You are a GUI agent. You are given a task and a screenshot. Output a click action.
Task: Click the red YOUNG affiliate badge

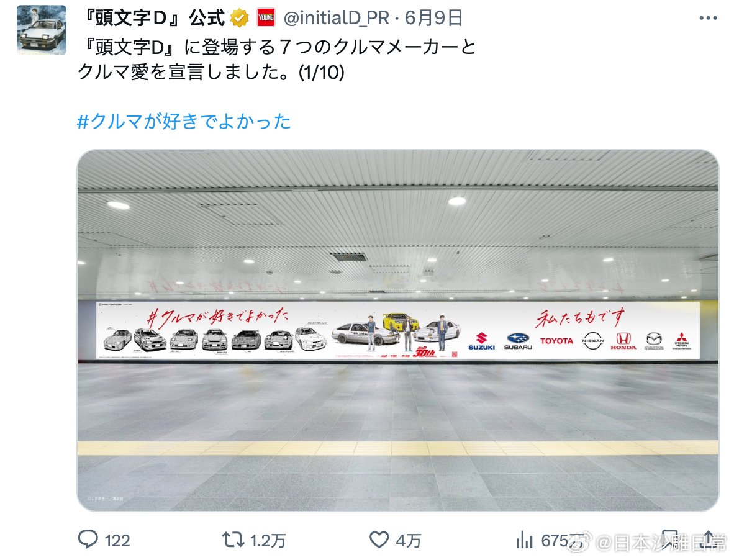point(266,18)
